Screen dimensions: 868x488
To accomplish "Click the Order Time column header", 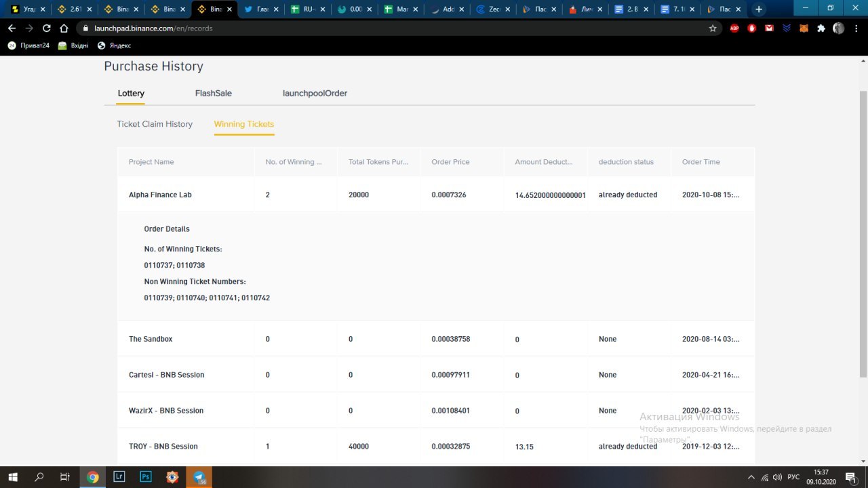I will click(x=701, y=162).
